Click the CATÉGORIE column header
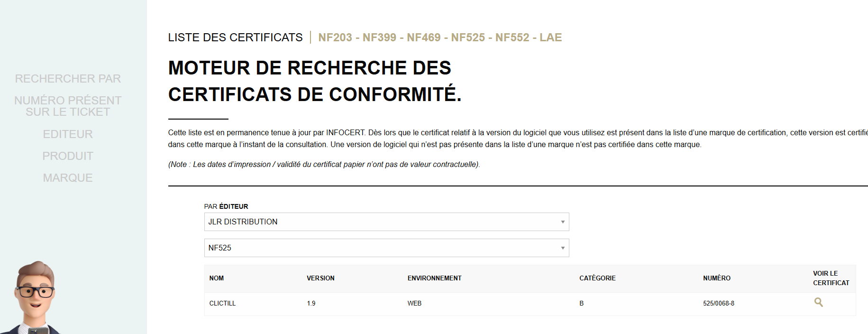This screenshot has height=334, width=868. tap(597, 278)
